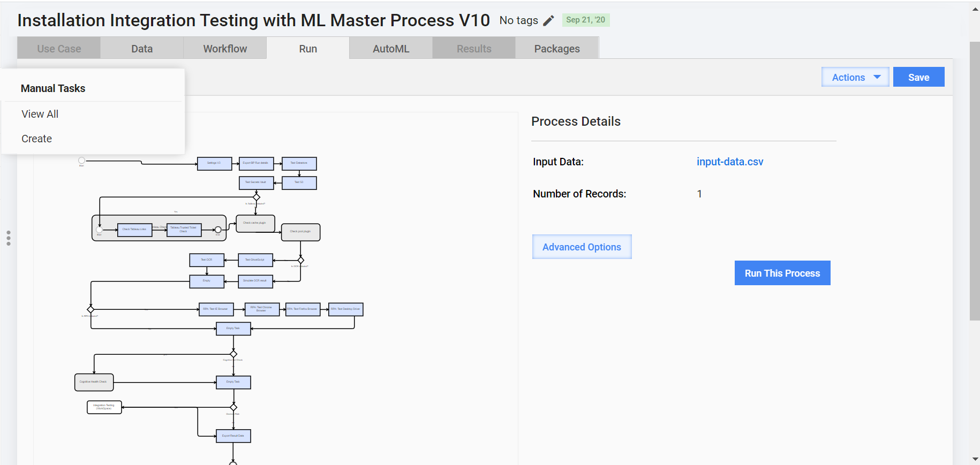The height and width of the screenshot is (465, 980).
Task: Choose Create under Manual Tasks
Action: [x=37, y=139]
